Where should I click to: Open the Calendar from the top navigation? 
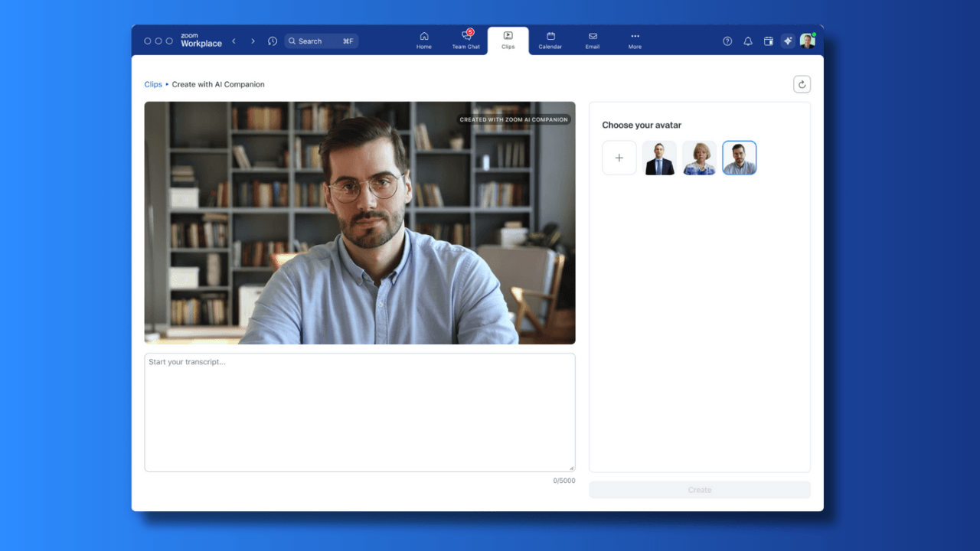click(x=550, y=40)
